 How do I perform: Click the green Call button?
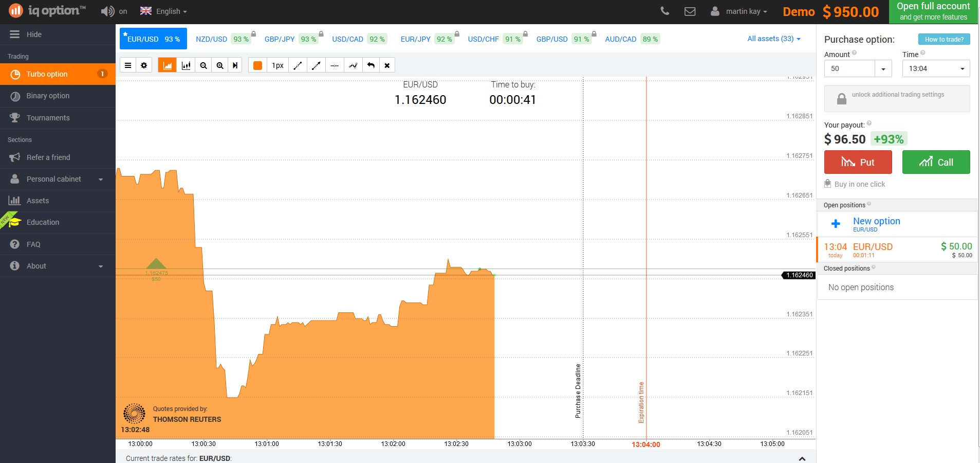(x=936, y=162)
